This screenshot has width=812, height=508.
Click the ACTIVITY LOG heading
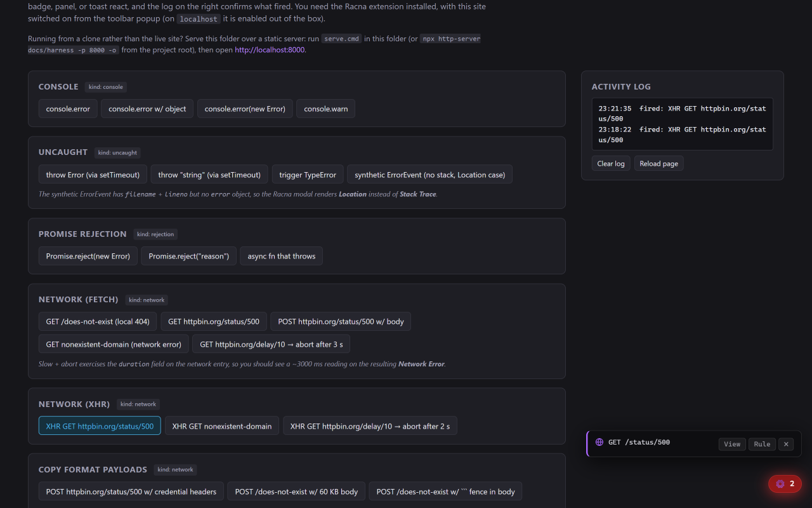pos(621,86)
